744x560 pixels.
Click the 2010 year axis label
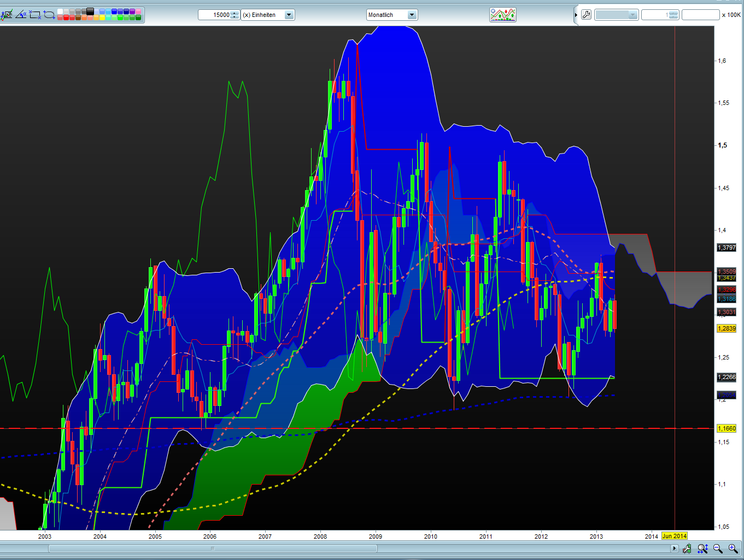(431, 537)
